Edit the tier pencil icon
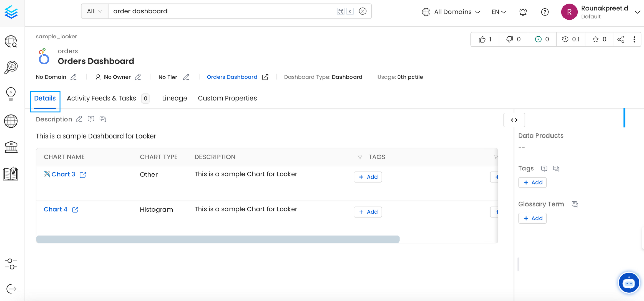644x301 pixels. click(x=186, y=77)
